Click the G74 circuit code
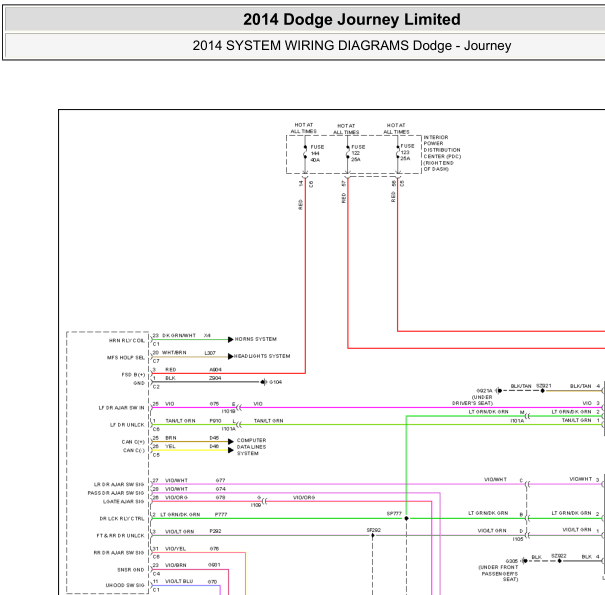 (221, 489)
